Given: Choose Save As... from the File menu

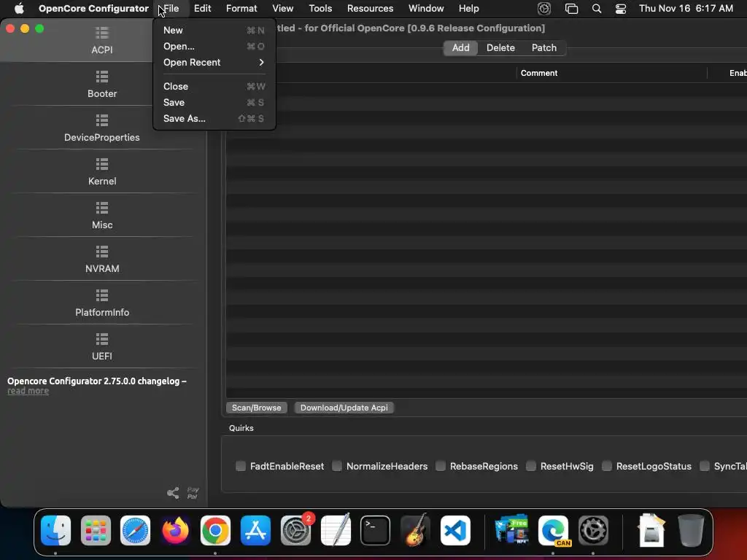Looking at the screenshot, I should [x=214, y=119].
